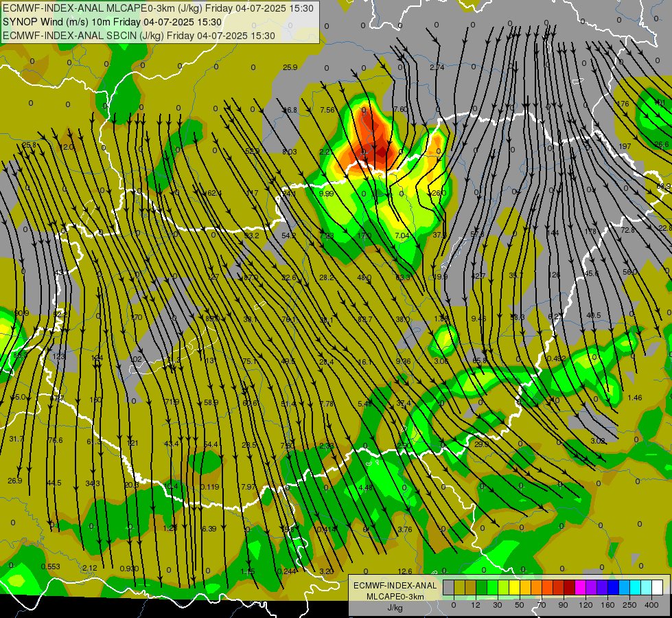This screenshot has height=618, width=672.
Task: Select the map value 2.12
Action: tap(89, 568)
